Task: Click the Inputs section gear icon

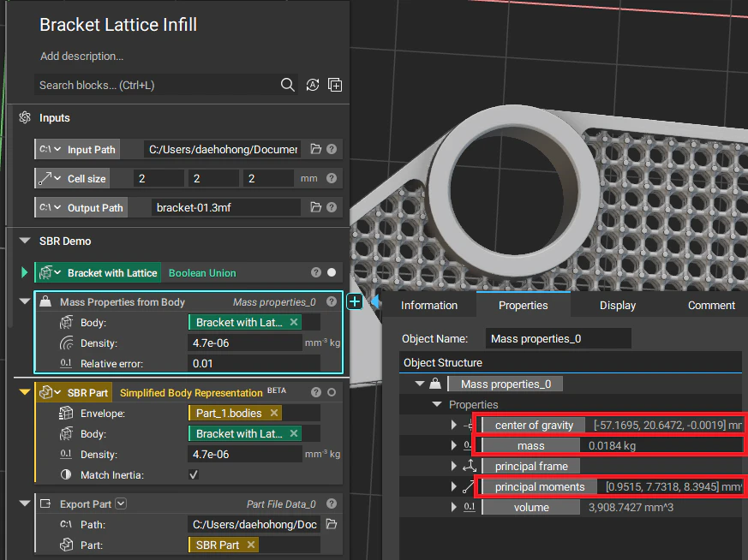Action: [x=25, y=117]
